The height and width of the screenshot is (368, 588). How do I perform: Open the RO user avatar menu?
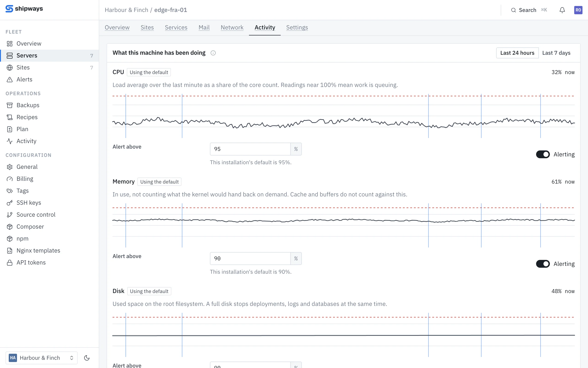click(x=578, y=10)
